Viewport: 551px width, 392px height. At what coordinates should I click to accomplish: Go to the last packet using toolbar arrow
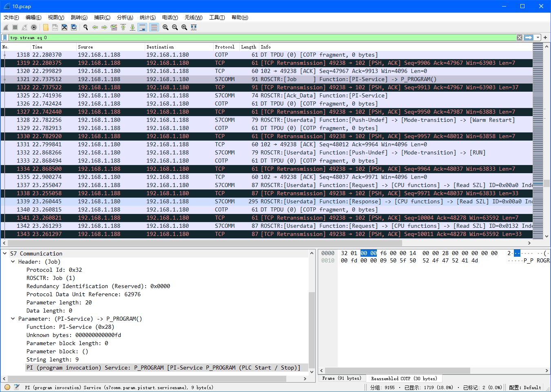pos(133,27)
